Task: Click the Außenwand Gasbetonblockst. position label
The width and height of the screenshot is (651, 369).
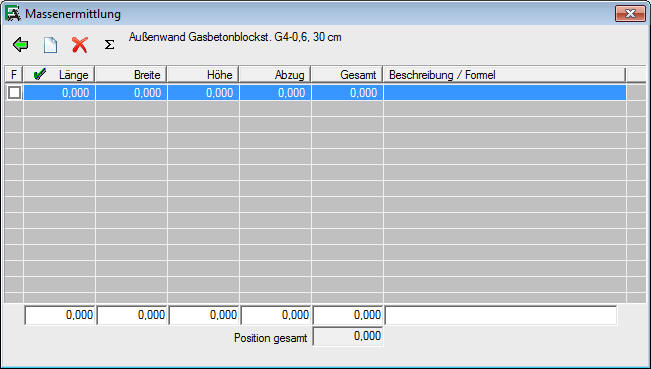Action: [x=235, y=37]
